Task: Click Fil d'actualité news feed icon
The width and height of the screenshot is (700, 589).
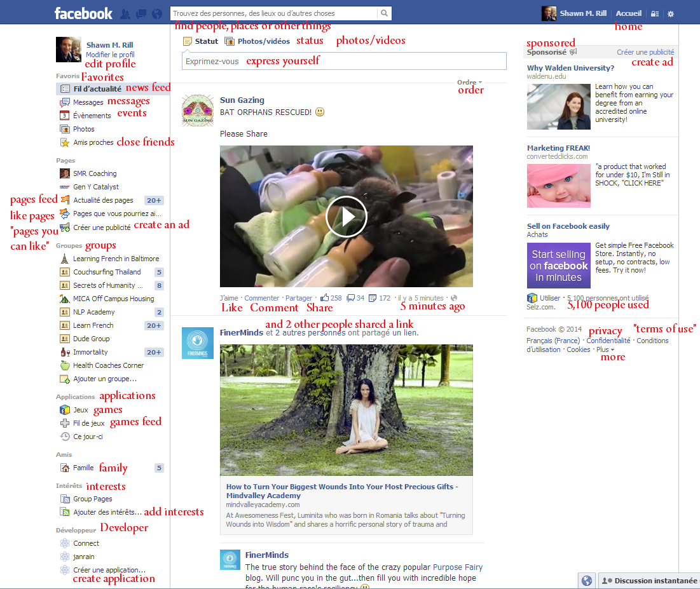Action: pyautogui.click(x=65, y=89)
